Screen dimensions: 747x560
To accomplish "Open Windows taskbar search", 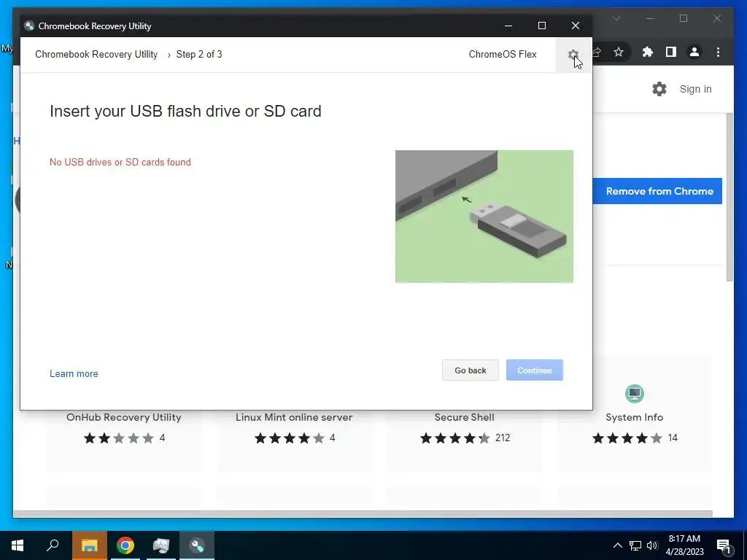I will [53, 545].
